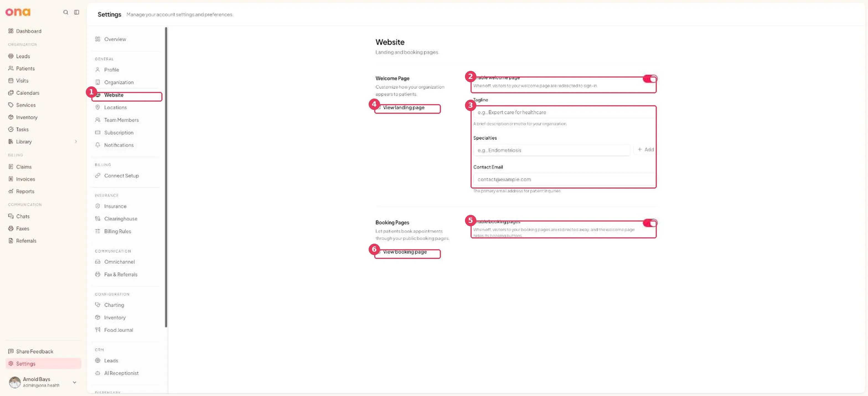Click the settings navigation scrollbar
This screenshot has height=396, width=868.
[166, 177]
